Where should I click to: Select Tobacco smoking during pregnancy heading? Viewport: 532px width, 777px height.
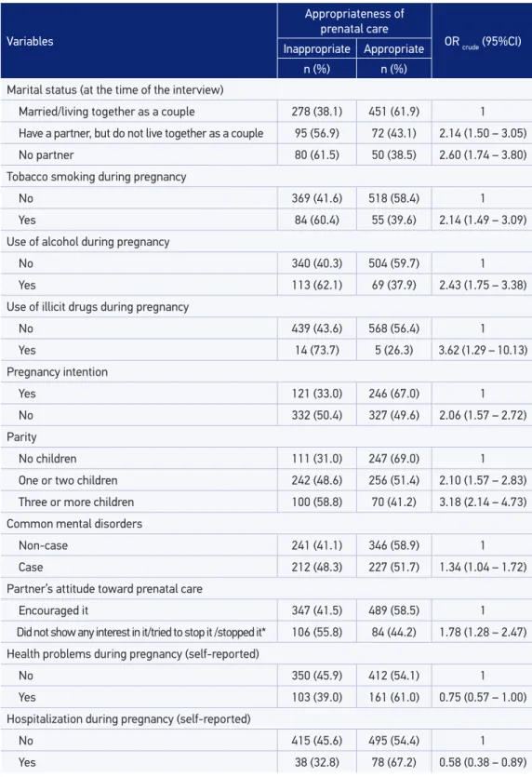tap(96, 177)
